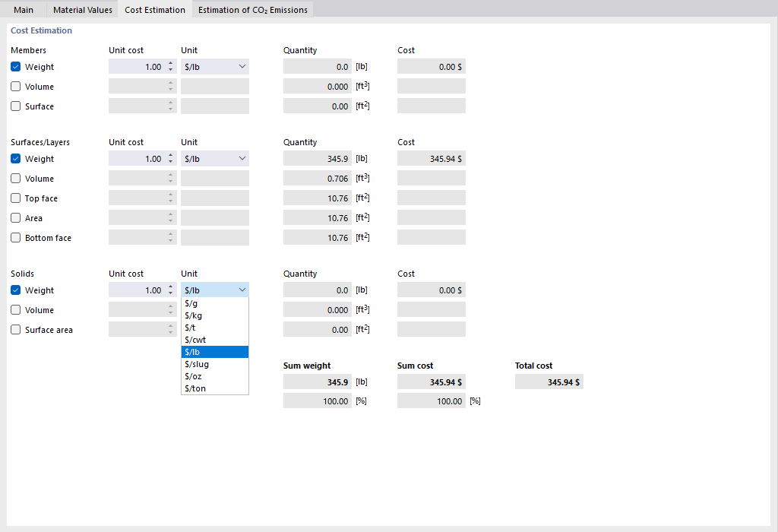Switch to the Estimation of CO₂ Emissions tab
This screenshot has height=532, width=778.
(x=253, y=10)
